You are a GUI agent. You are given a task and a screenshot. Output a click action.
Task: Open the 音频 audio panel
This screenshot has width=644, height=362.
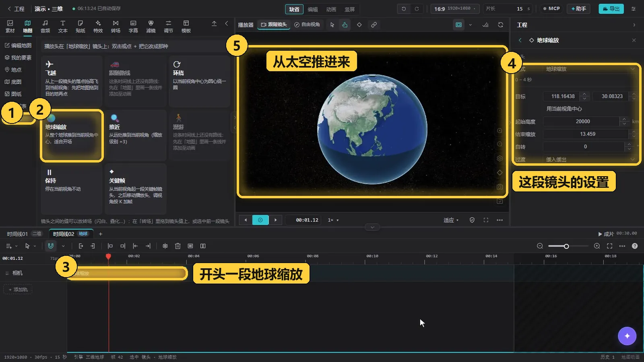(45, 27)
